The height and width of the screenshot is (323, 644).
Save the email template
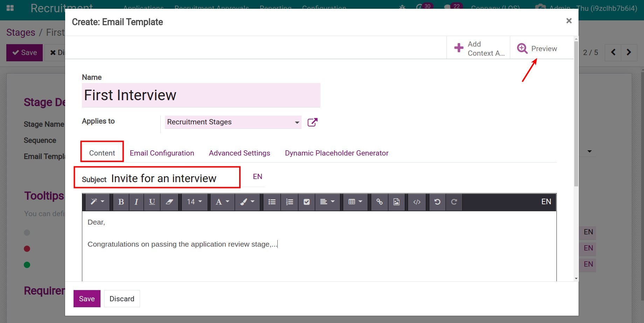(x=86, y=298)
